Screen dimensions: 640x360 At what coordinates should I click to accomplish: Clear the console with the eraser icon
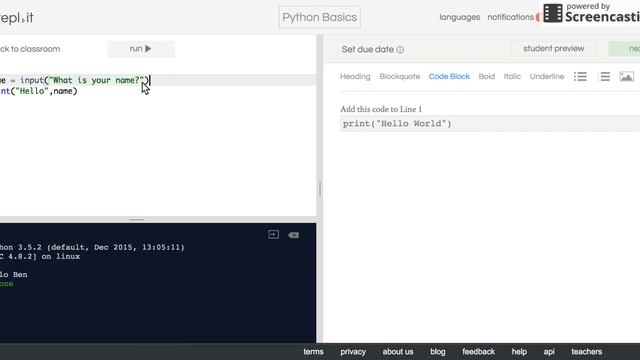(293, 235)
